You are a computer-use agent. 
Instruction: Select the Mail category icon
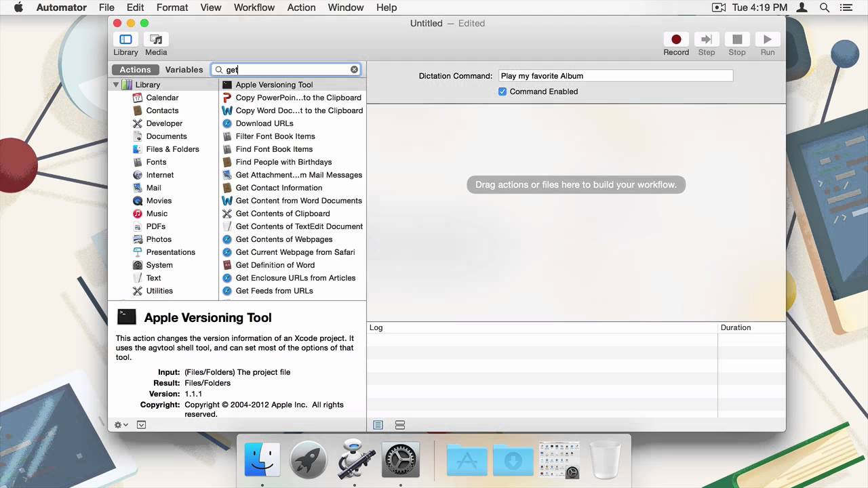click(138, 188)
